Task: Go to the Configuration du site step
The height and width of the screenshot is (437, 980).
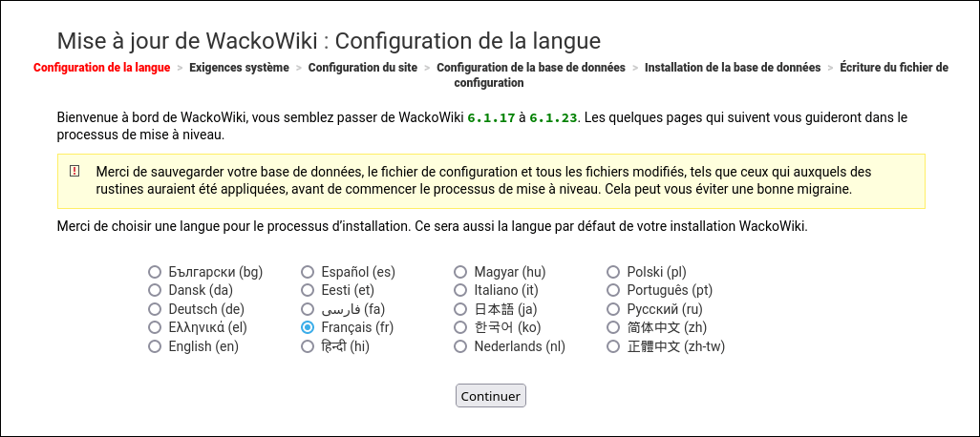Action: (362, 68)
